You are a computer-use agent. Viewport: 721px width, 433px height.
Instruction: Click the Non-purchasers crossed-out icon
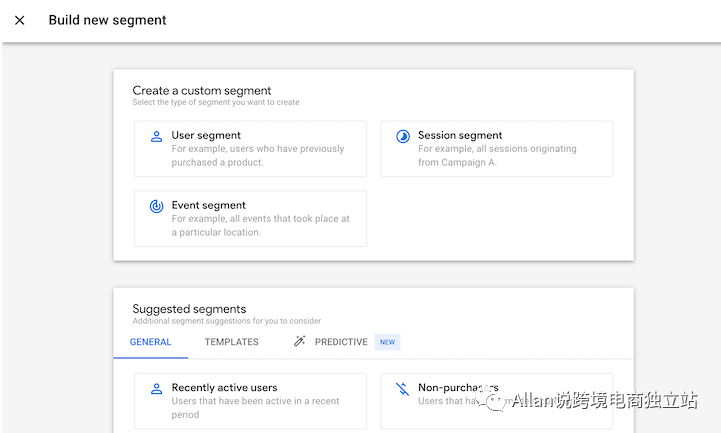[403, 388]
